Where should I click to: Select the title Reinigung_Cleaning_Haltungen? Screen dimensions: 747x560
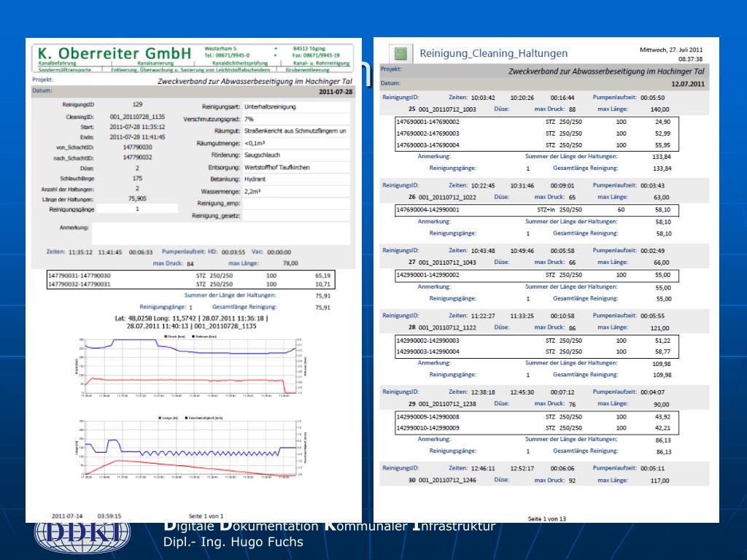pos(494,53)
